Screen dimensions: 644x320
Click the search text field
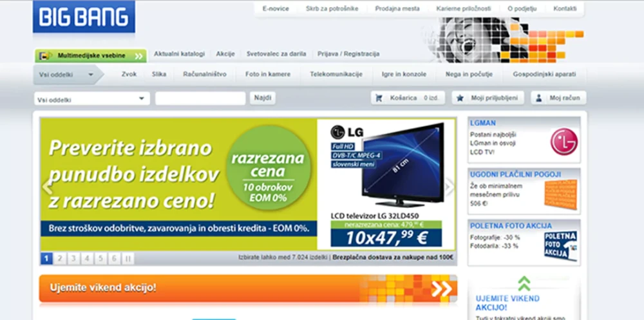(200, 99)
